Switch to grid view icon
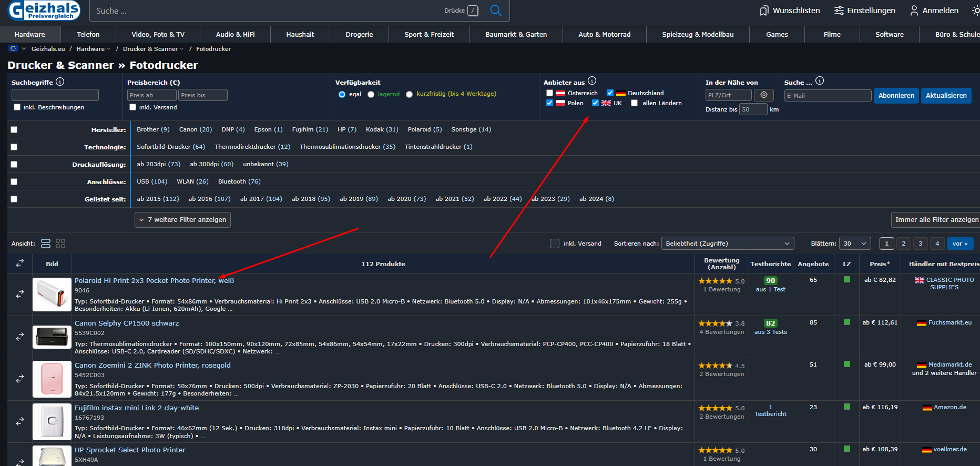This screenshot has height=466, width=980. tap(60, 244)
